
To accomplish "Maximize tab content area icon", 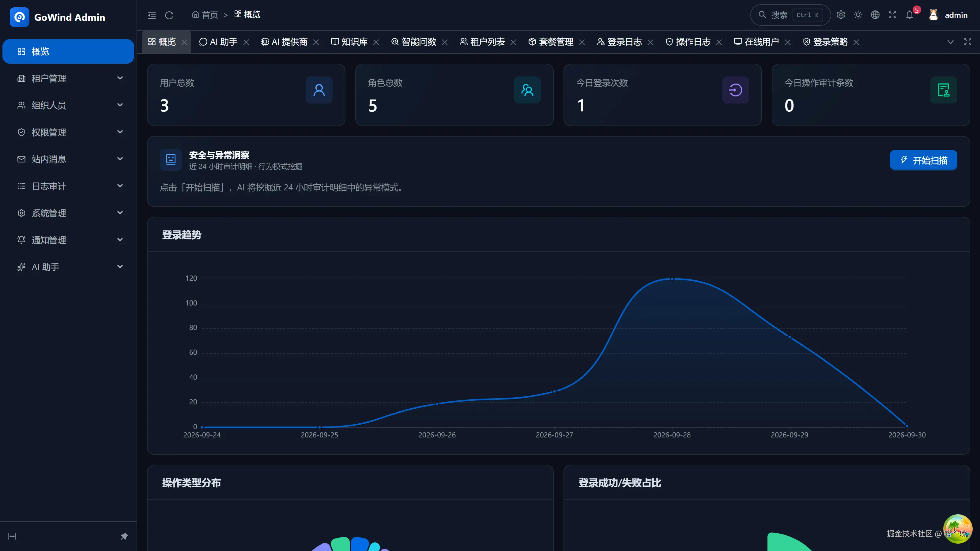I will (x=967, y=42).
